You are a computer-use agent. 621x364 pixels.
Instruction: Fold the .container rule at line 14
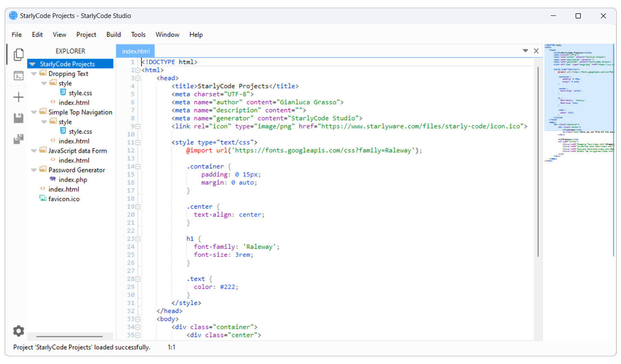pos(138,167)
